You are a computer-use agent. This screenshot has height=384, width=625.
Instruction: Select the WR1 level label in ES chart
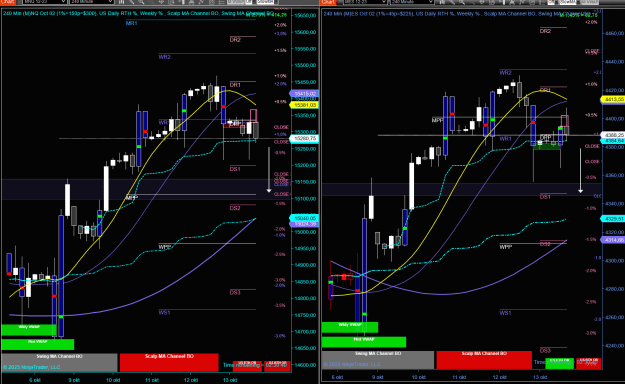[505, 139]
